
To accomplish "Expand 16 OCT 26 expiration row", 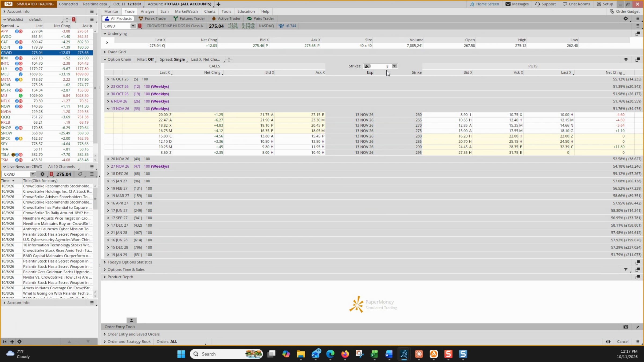I will pos(108,79).
